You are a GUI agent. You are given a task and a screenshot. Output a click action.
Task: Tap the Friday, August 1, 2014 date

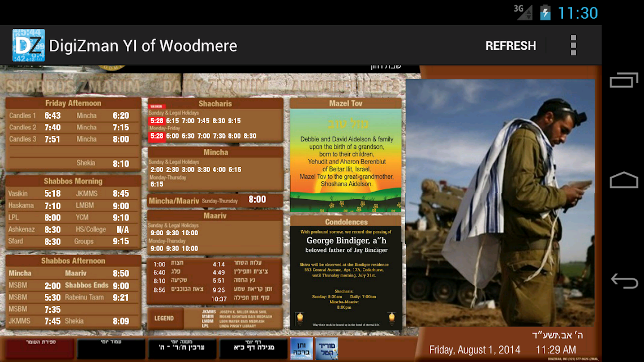(475, 350)
